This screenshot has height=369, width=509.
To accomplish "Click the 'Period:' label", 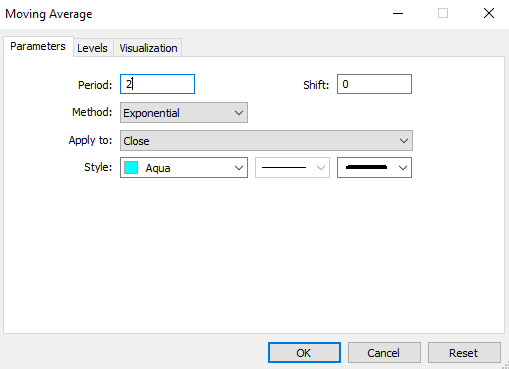I will click(x=95, y=85).
